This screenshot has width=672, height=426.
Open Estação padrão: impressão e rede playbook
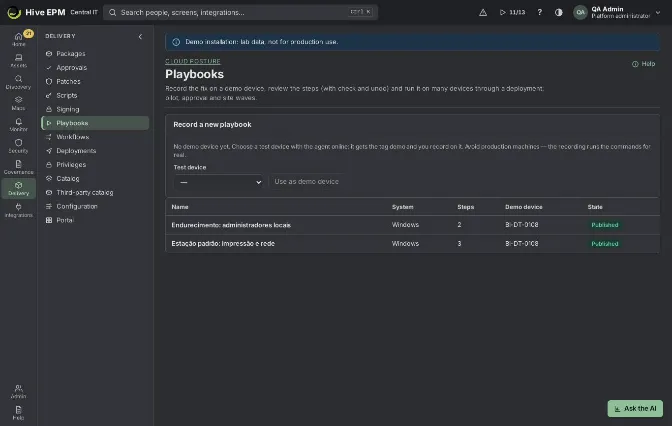tap(223, 243)
